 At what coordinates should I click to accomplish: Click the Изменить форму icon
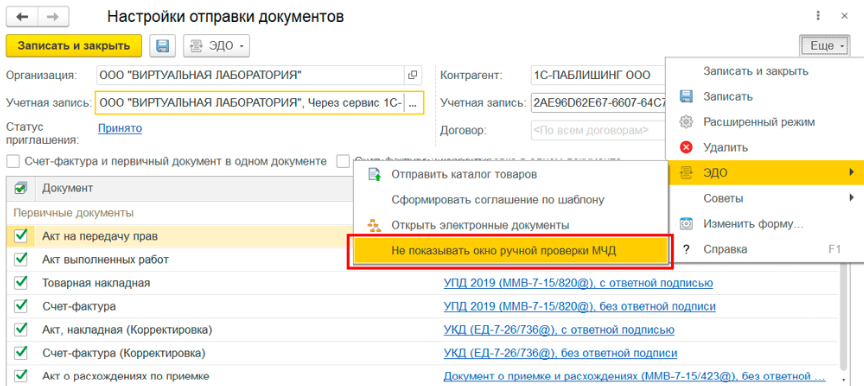coord(686,224)
